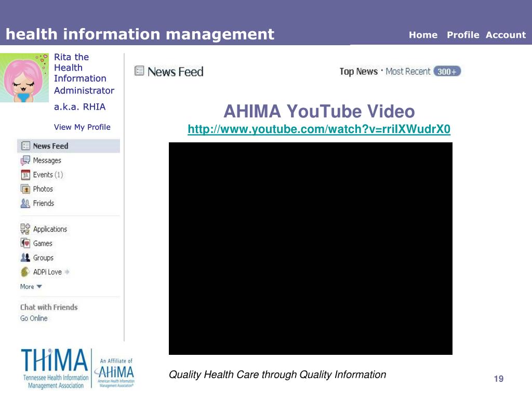Open Groups in the sidebar

click(x=43, y=258)
